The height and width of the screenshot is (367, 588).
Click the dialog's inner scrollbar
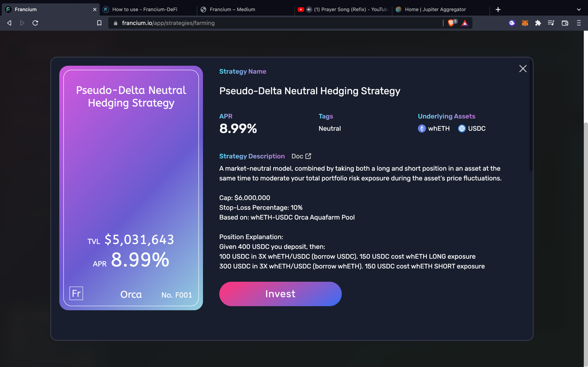tap(530, 115)
